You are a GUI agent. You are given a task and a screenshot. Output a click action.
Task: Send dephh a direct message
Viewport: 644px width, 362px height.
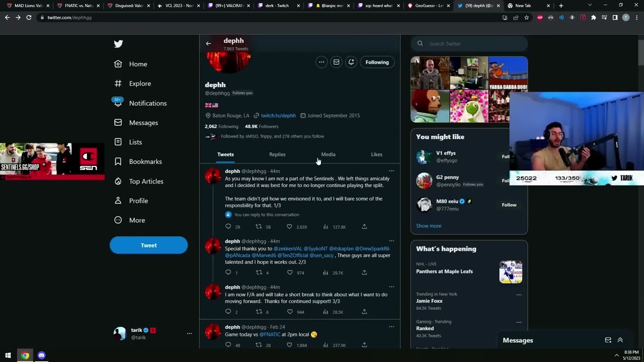(x=336, y=62)
